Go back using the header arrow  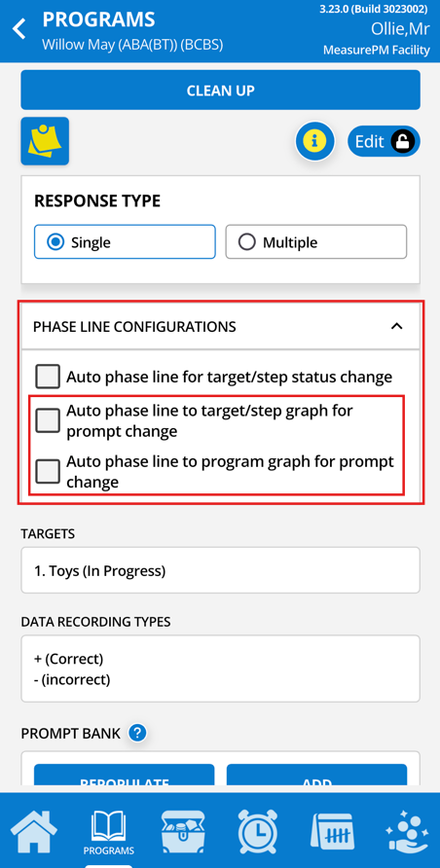[x=19, y=29]
